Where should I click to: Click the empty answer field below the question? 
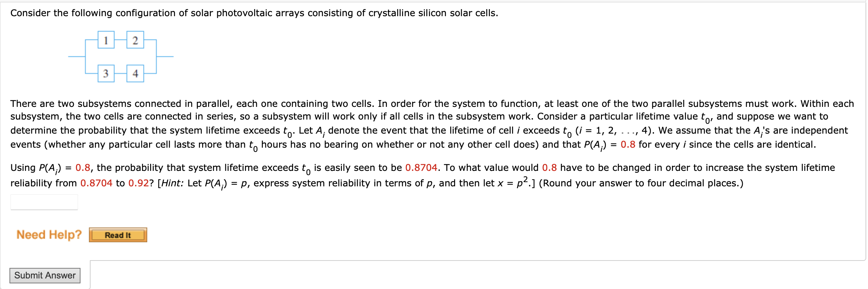click(x=44, y=201)
